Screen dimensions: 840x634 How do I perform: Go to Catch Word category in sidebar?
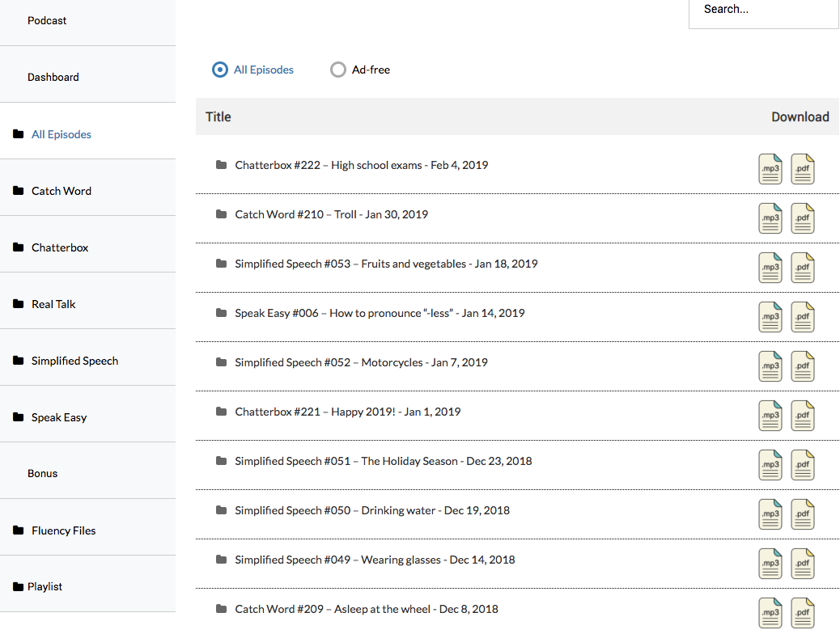tap(62, 191)
